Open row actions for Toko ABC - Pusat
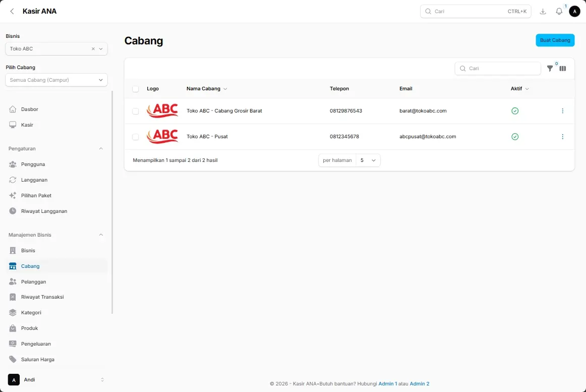 pyautogui.click(x=562, y=137)
